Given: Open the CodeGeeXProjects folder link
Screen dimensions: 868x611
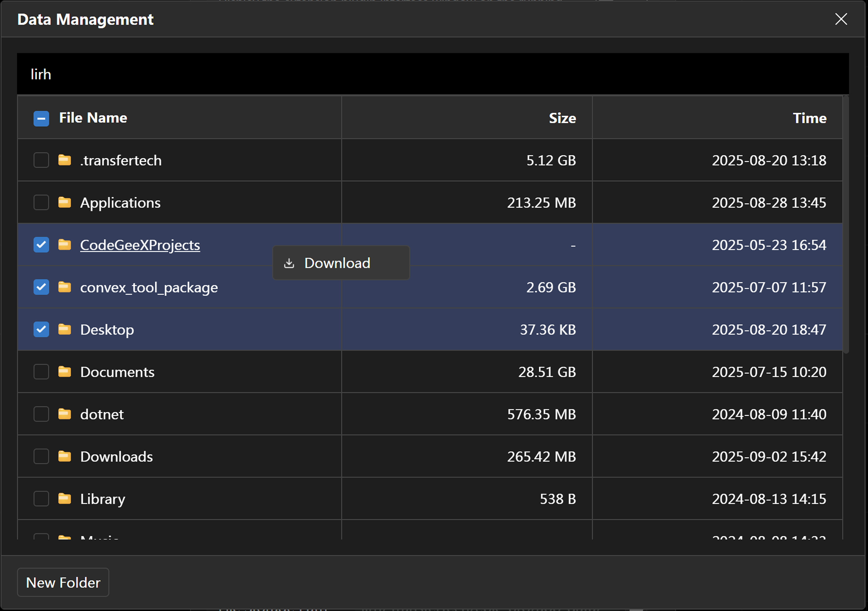Looking at the screenshot, I should click(x=140, y=245).
